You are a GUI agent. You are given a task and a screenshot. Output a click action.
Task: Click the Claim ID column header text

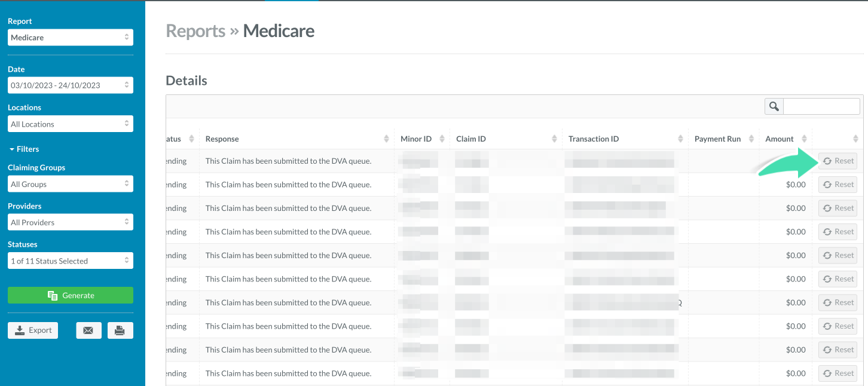(471, 139)
